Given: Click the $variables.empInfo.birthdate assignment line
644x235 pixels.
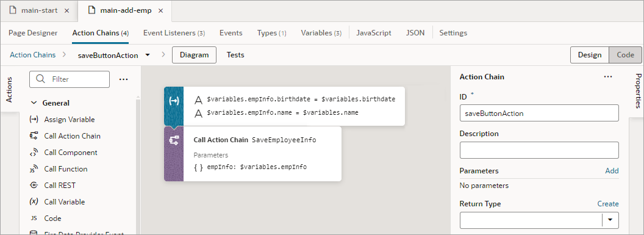Looking at the screenshot, I should click(x=301, y=99).
